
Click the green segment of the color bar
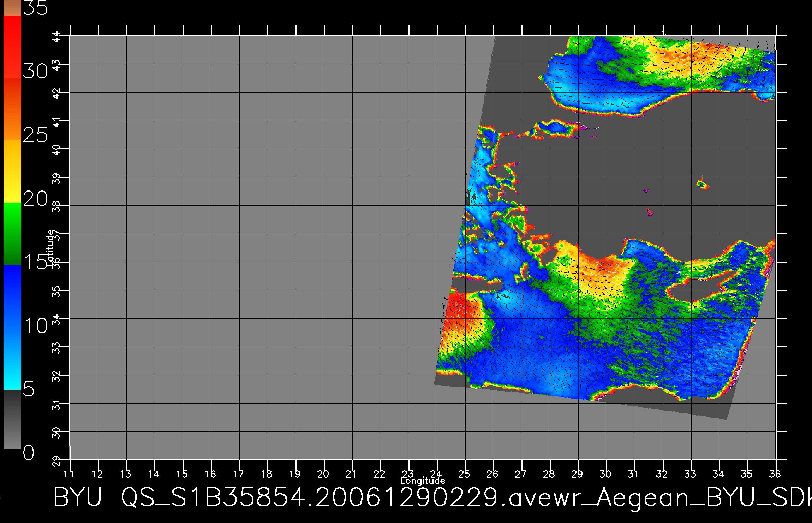[x=12, y=234]
